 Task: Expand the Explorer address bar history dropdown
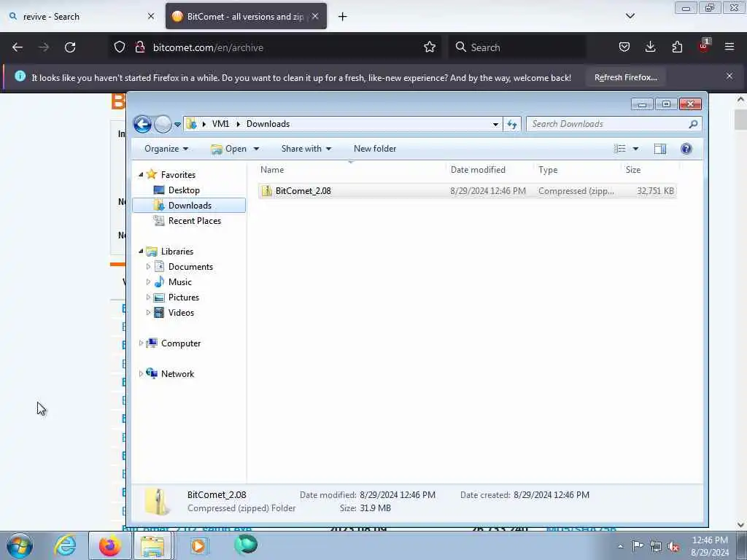(495, 124)
